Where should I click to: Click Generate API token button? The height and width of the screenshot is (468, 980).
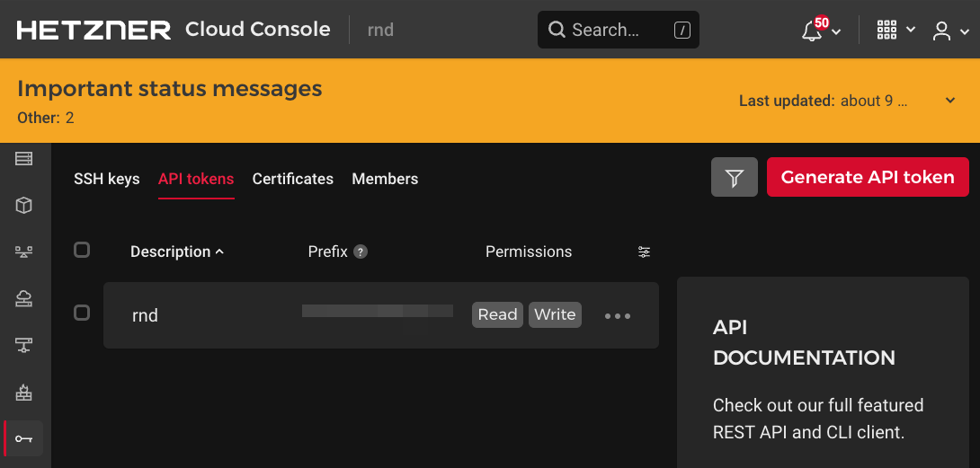point(868,178)
